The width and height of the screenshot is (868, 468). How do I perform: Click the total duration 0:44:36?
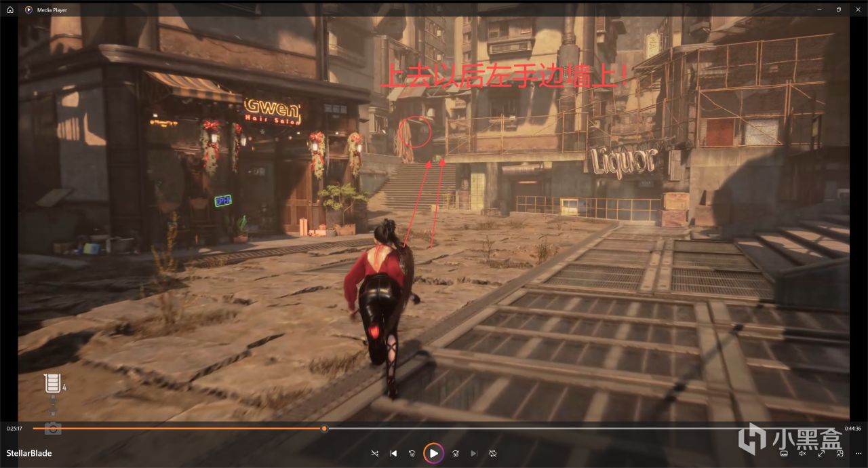coord(852,429)
